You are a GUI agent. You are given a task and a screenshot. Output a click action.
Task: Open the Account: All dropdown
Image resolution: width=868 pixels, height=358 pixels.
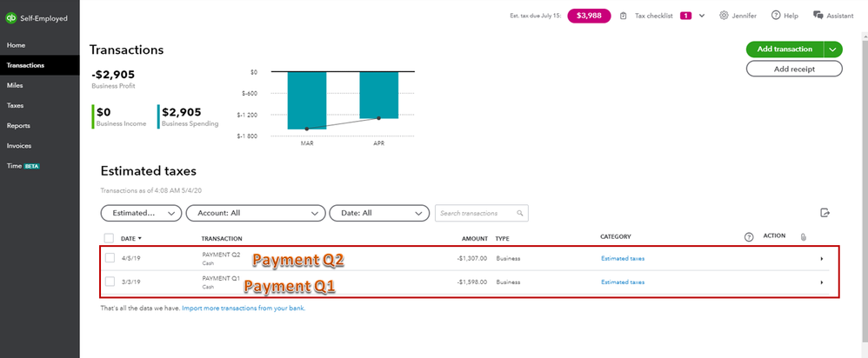click(x=255, y=213)
